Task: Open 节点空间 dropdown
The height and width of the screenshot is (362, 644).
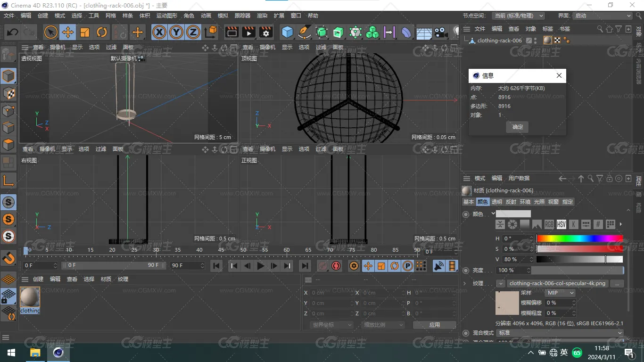Action: coord(518,16)
